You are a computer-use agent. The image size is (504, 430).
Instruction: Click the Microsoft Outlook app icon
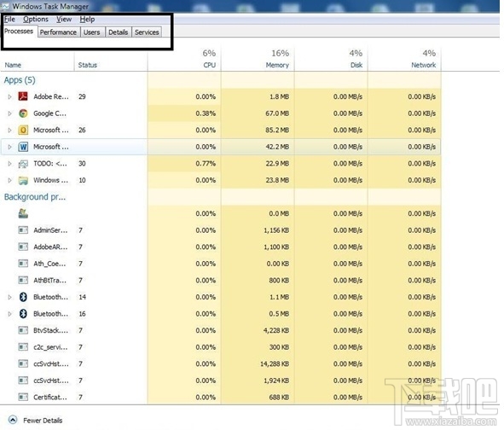(x=23, y=130)
